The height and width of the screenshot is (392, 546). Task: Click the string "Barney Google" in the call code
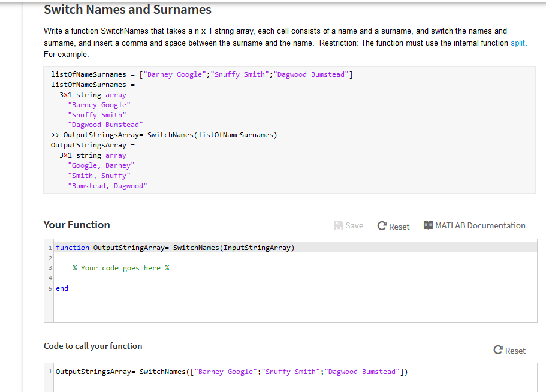[225, 371]
